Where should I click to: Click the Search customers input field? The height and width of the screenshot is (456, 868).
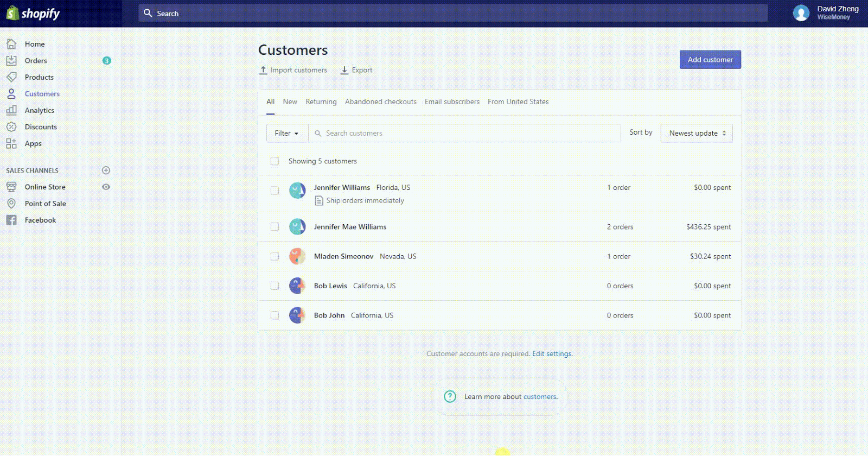pos(464,134)
